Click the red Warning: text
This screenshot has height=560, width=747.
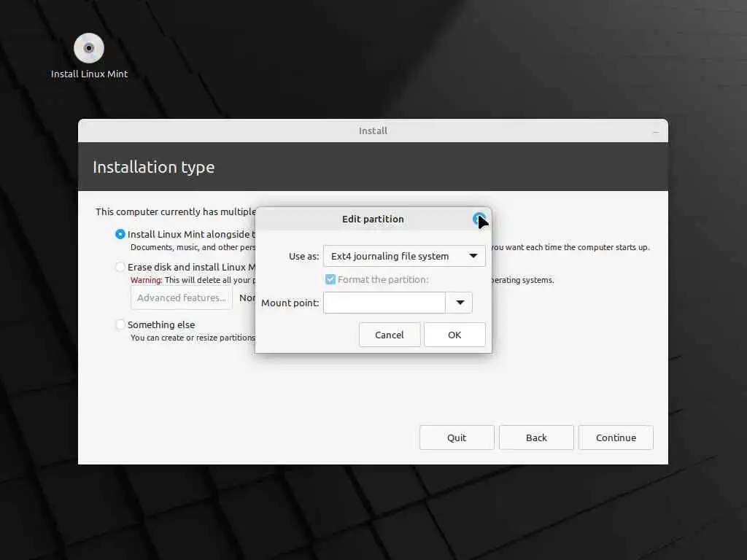[x=146, y=280]
